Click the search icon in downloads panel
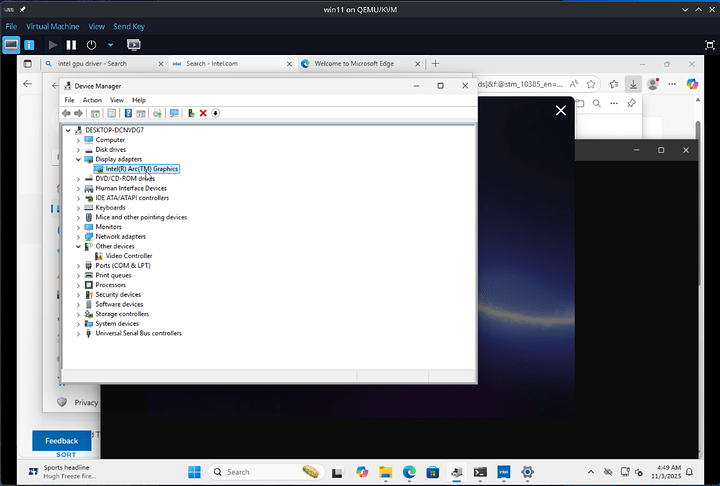720x486 pixels. [x=596, y=103]
